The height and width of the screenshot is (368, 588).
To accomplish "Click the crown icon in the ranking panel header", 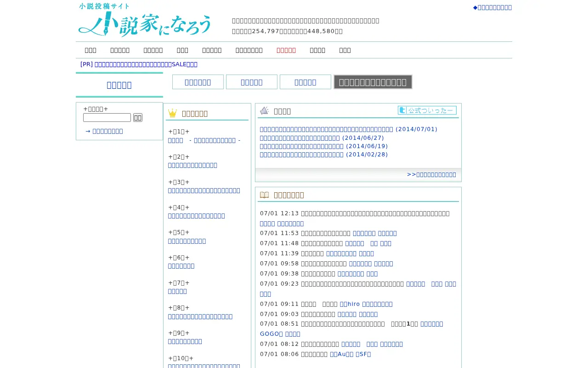I will click(172, 113).
